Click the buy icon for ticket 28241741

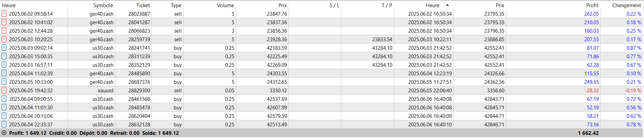4,48
